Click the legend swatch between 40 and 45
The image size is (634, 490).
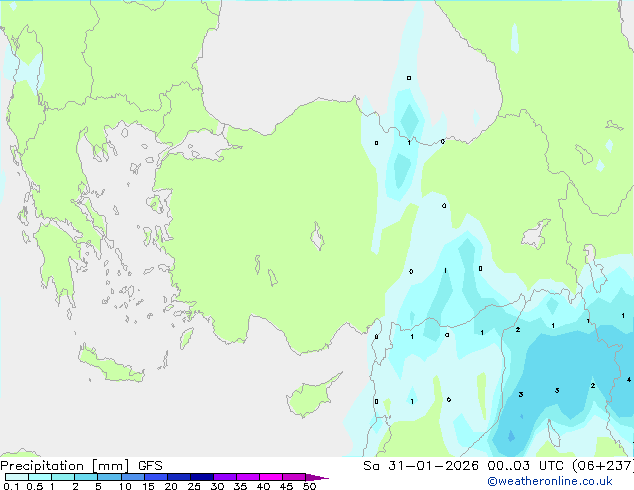[271, 477]
